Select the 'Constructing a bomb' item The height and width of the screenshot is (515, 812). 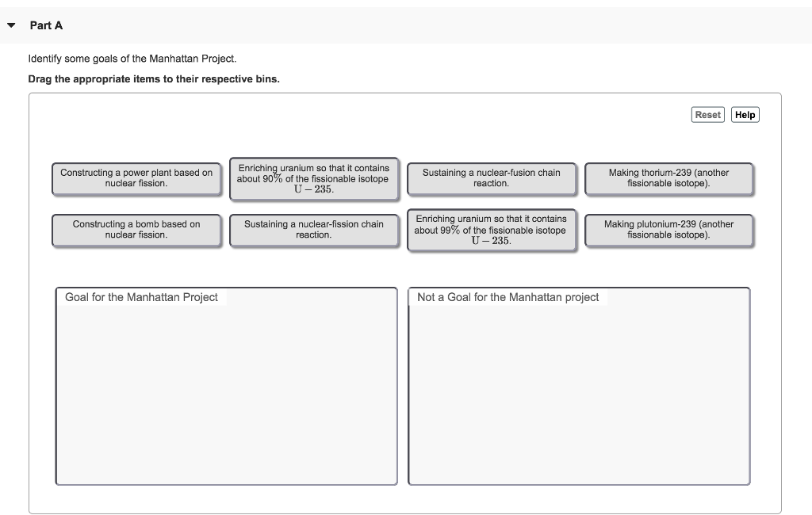(x=136, y=230)
